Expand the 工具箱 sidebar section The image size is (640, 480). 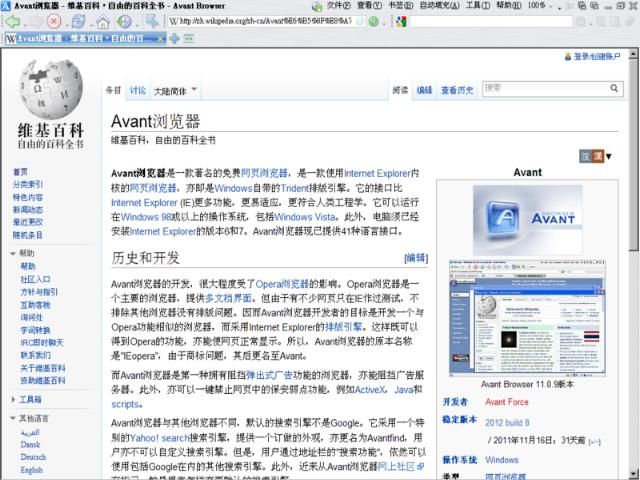12,399
